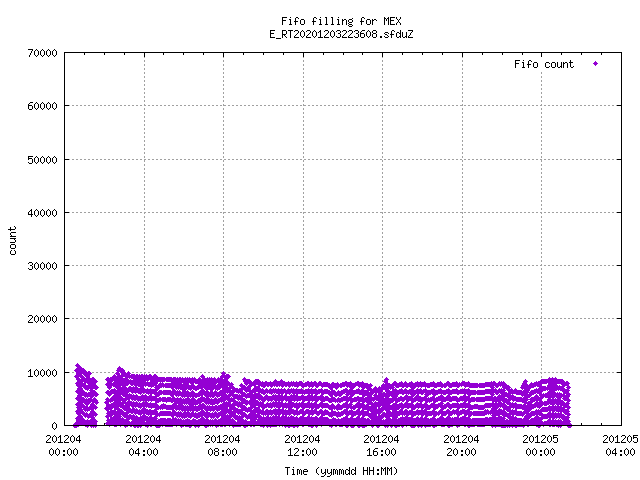This screenshot has width=640, height=480.
Task: Click the first data peak near 11000
Action: (78, 366)
